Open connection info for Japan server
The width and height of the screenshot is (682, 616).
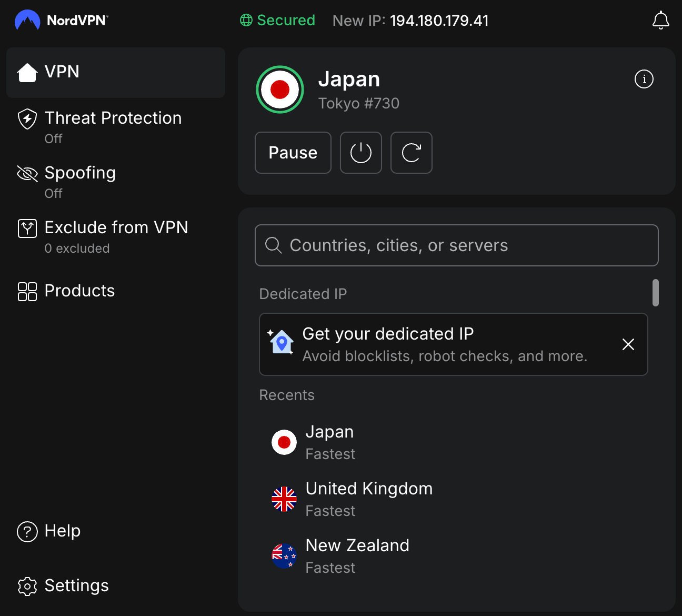click(644, 79)
